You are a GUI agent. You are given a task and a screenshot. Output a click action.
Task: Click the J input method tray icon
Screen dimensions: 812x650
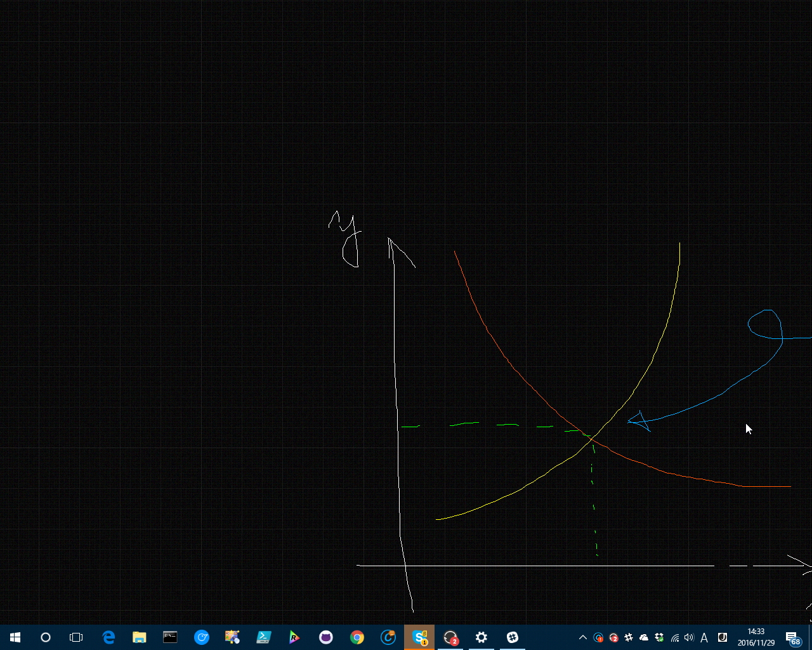pyautogui.click(x=722, y=637)
